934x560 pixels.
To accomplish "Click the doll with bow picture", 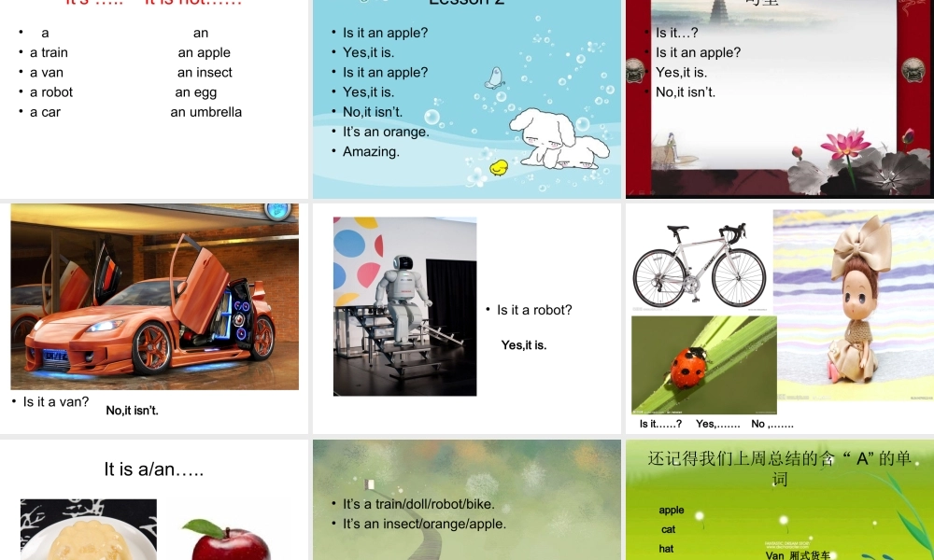I will (x=854, y=305).
